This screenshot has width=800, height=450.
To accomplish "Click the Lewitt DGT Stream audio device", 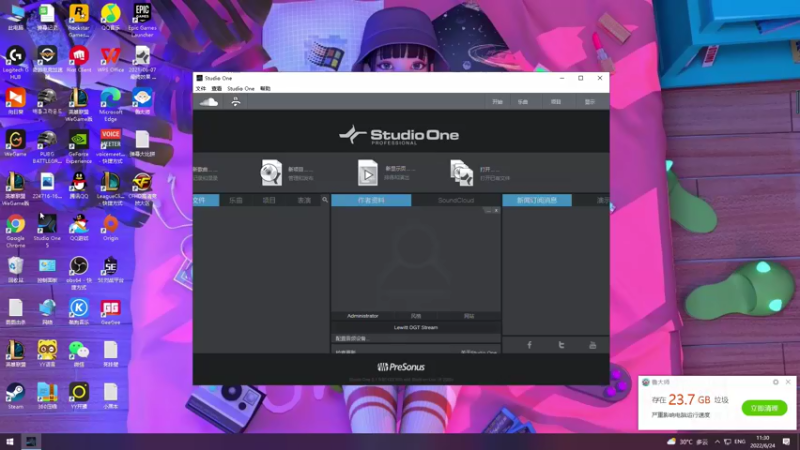I will click(416, 328).
